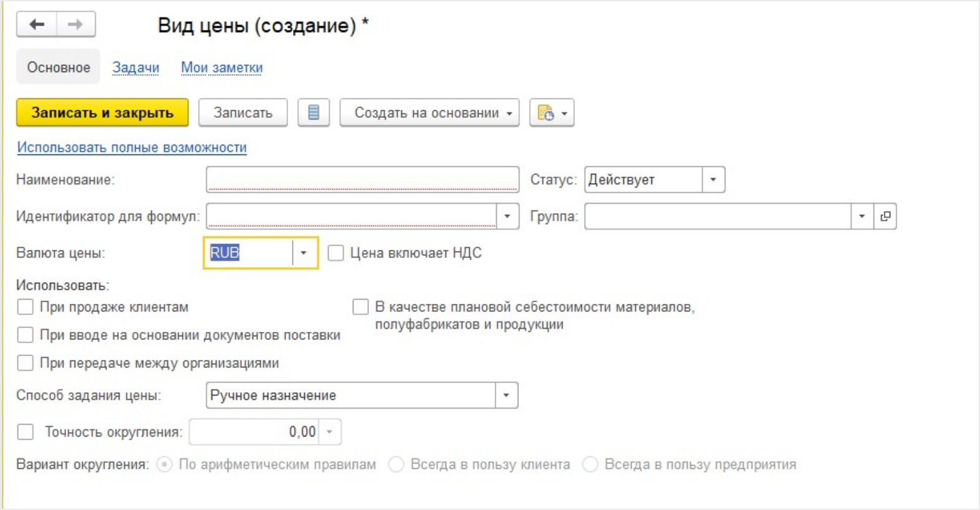Select the Всегда в пользу клиента radio button

396,465
